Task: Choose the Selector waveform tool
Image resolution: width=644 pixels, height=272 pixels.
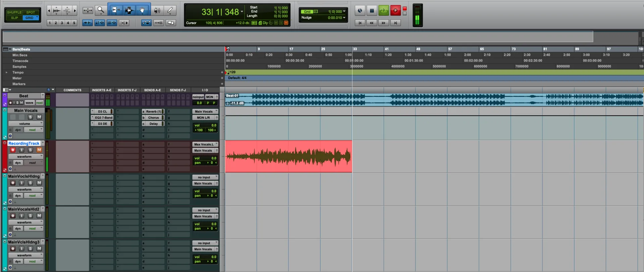Action: pos(129,10)
